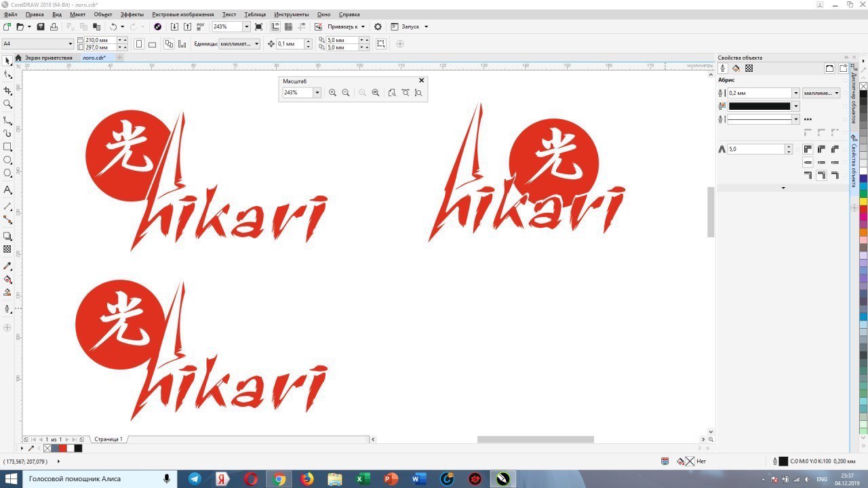Select the Drop Shadow tool
Screen dimensions: 868x488
point(7,236)
